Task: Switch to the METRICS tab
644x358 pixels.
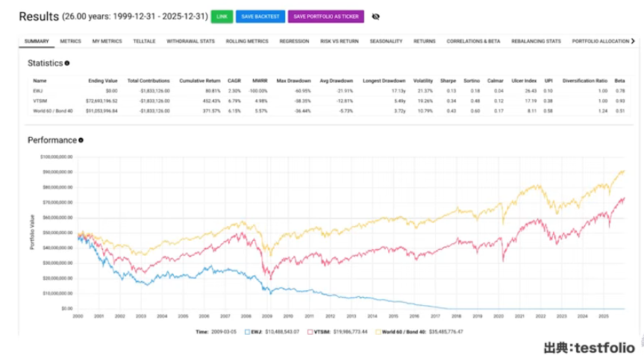Action: [x=70, y=42]
